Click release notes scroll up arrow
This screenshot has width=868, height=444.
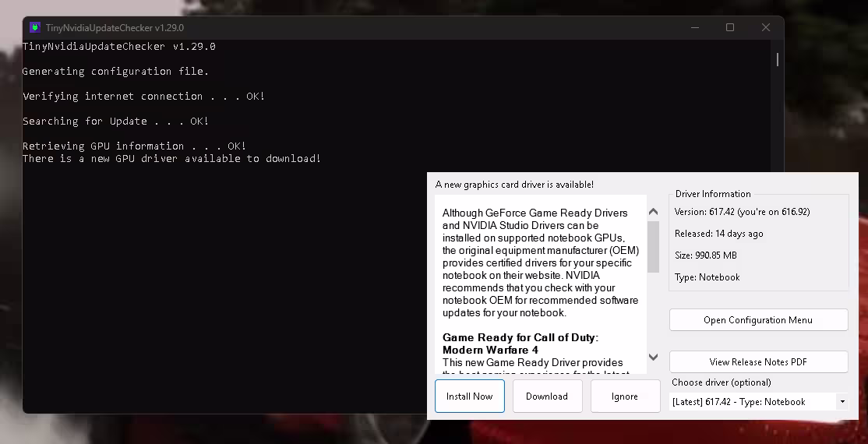point(653,211)
